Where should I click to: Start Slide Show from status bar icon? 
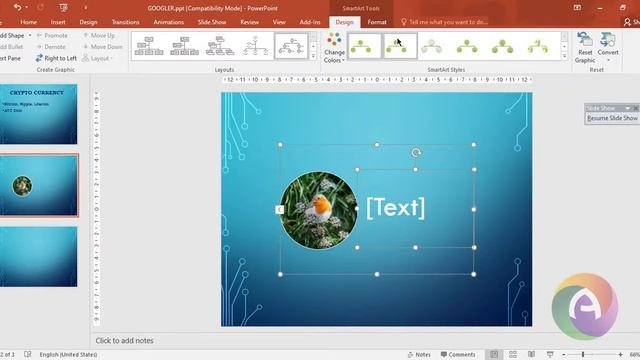coord(550,354)
